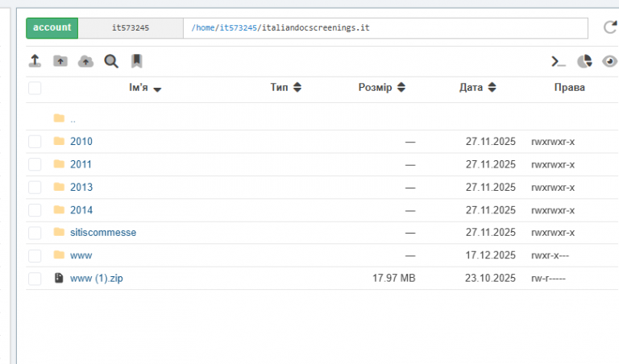Click the folder icon of the www row
The image size is (619, 364).
59,254
